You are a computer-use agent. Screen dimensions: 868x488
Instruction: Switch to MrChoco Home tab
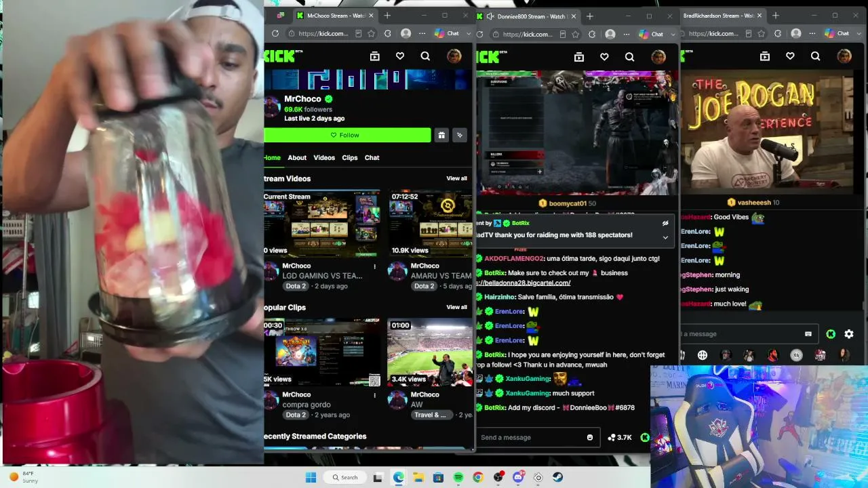[272, 158]
